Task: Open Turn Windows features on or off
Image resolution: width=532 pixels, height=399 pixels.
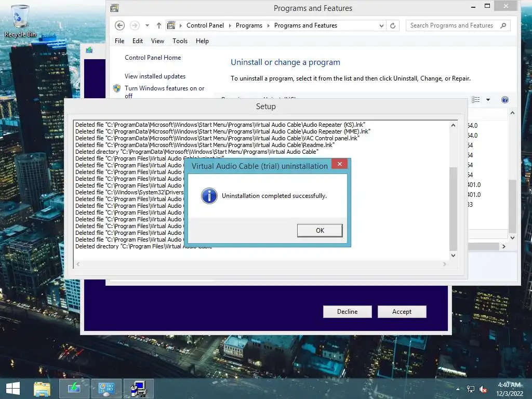Action: tap(164, 91)
